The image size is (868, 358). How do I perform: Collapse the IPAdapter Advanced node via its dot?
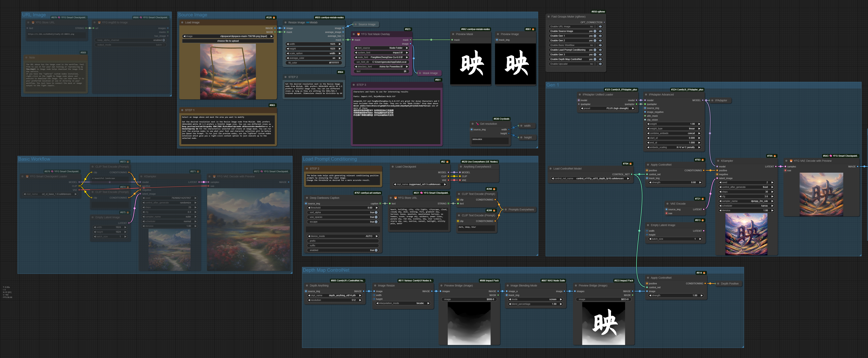(x=646, y=95)
